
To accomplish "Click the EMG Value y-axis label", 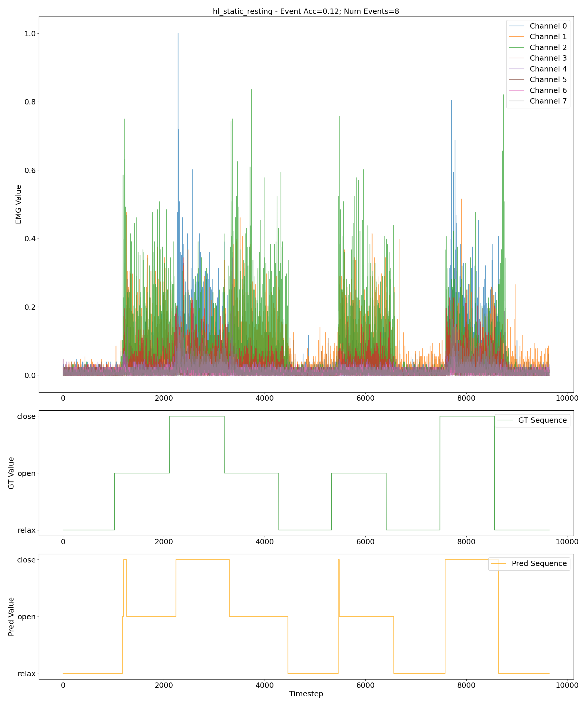I will 19,204.
